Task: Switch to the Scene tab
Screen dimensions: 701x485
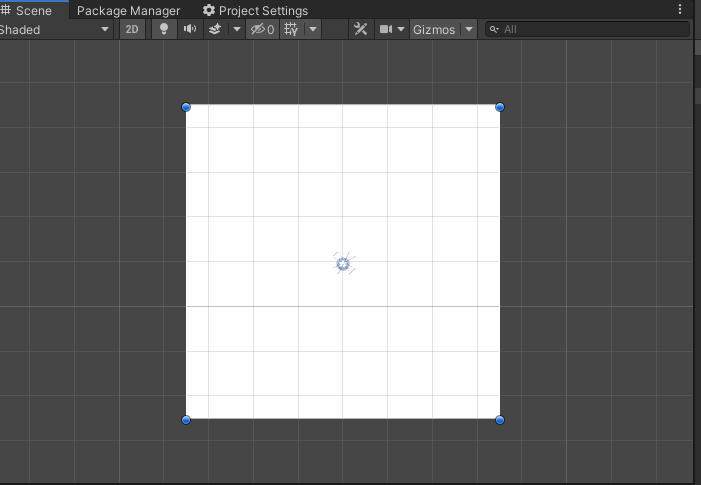Action: coord(33,10)
